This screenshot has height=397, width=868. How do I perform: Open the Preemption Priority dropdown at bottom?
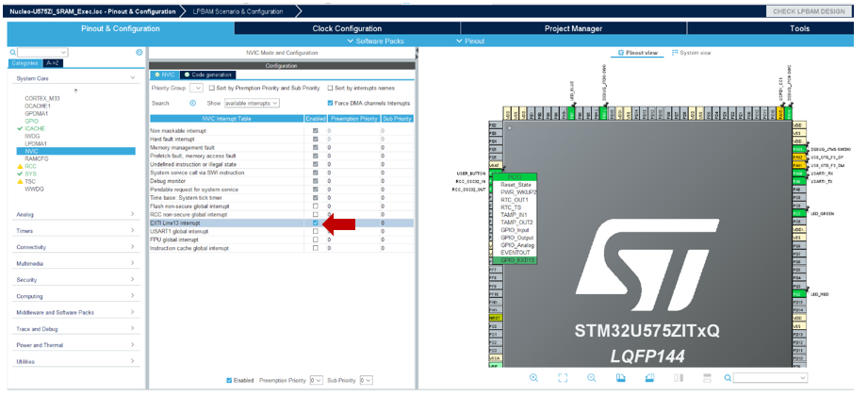(316, 380)
